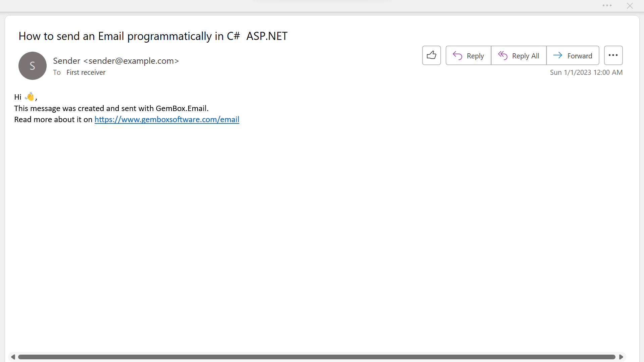Open the gemboxsoftware.com/email hyperlink
The image size is (644, 362).
click(167, 119)
